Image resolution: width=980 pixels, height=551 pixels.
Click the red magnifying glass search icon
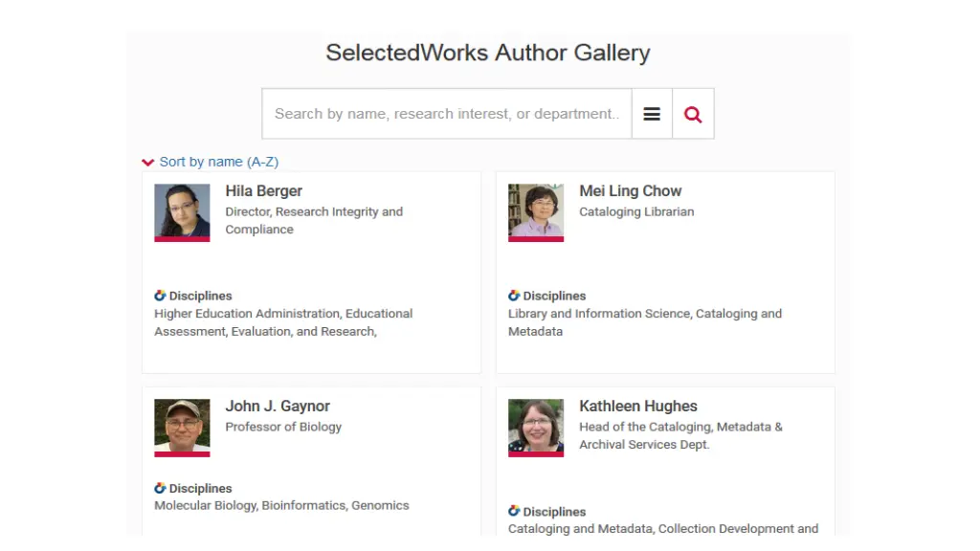693,115
